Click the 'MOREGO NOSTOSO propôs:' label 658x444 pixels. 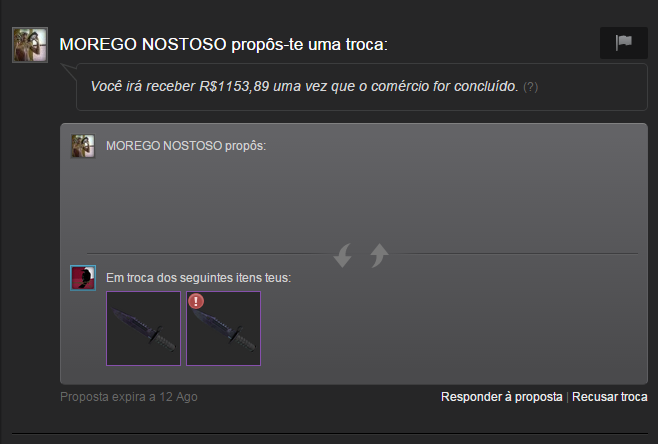[186, 146]
